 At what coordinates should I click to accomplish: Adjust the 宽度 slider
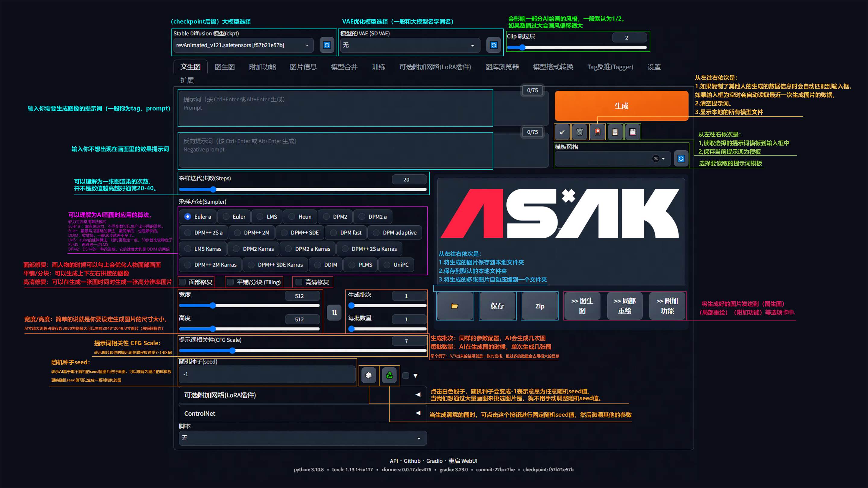pos(249,306)
